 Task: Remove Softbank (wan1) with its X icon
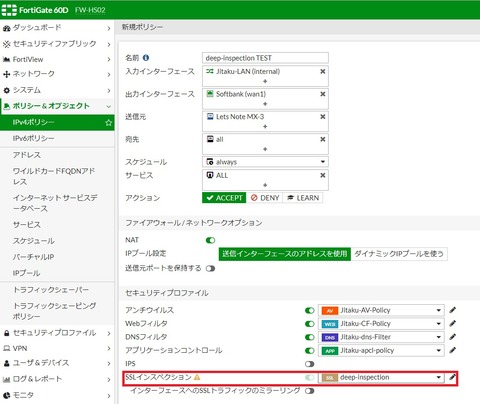323,94
